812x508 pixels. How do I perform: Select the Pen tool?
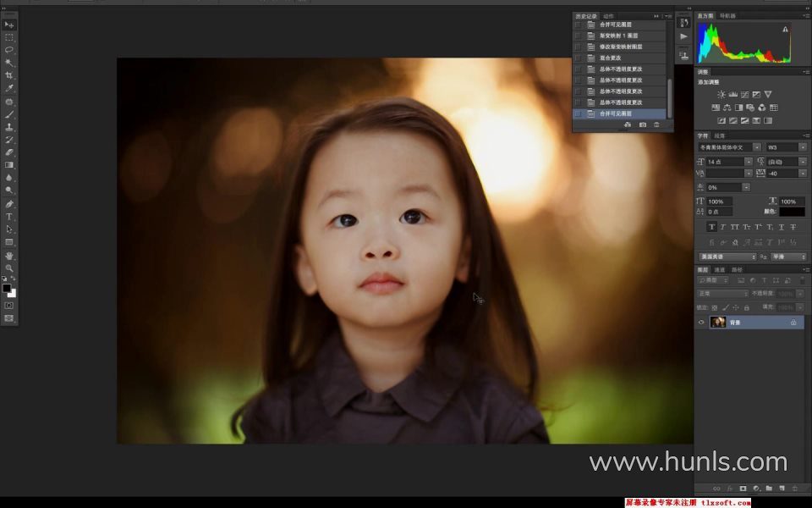[x=8, y=204]
